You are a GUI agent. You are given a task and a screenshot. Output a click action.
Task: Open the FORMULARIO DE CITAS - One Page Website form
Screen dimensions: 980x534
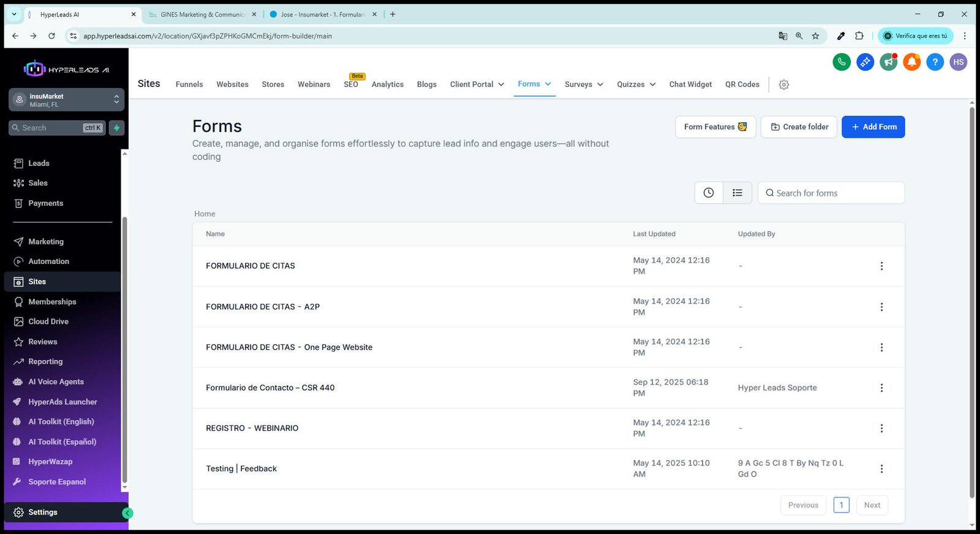click(289, 347)
